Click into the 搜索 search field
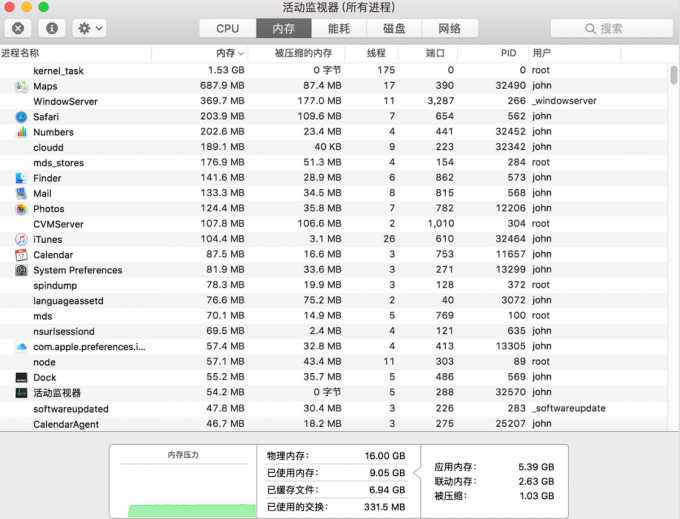This screenshot has height=519, width=680. tap(611, 29)
